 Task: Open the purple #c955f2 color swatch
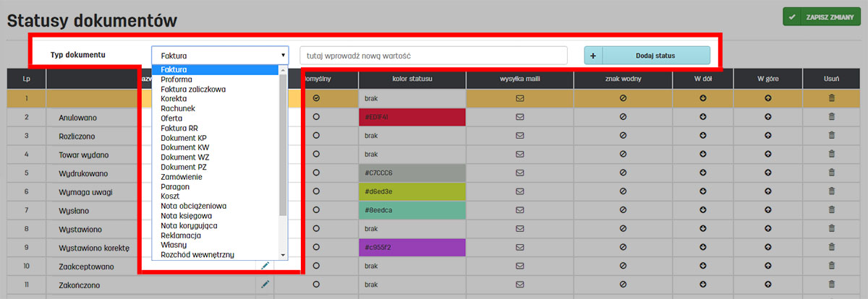412,248
